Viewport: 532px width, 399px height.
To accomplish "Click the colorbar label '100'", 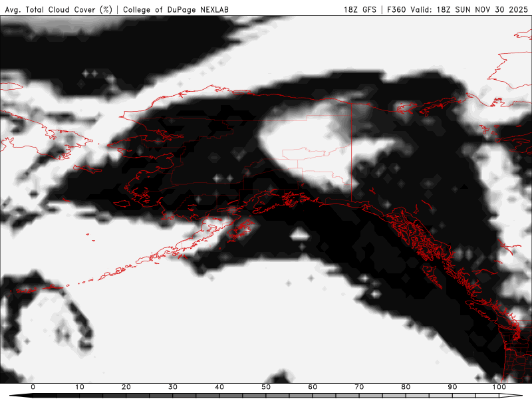I will [x=499, y=387].
